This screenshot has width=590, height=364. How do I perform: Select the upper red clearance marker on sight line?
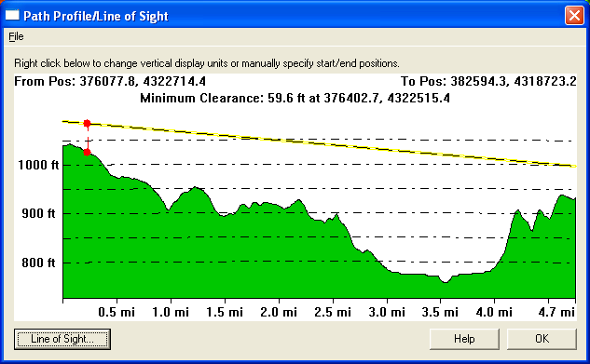click(x=87, y=123)
